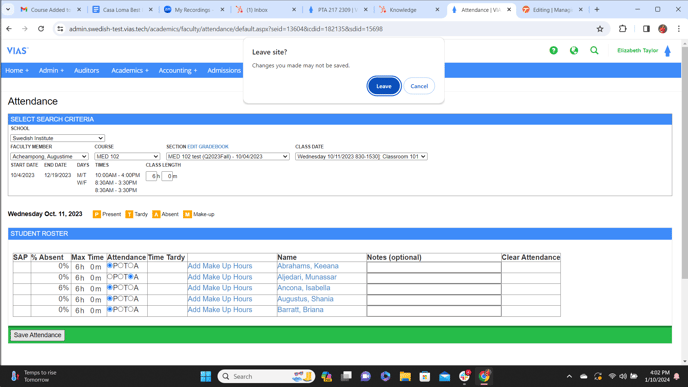Open the browser extensions puzzle icon
This screenshot has height=387, width=688.
click(622, 29)
